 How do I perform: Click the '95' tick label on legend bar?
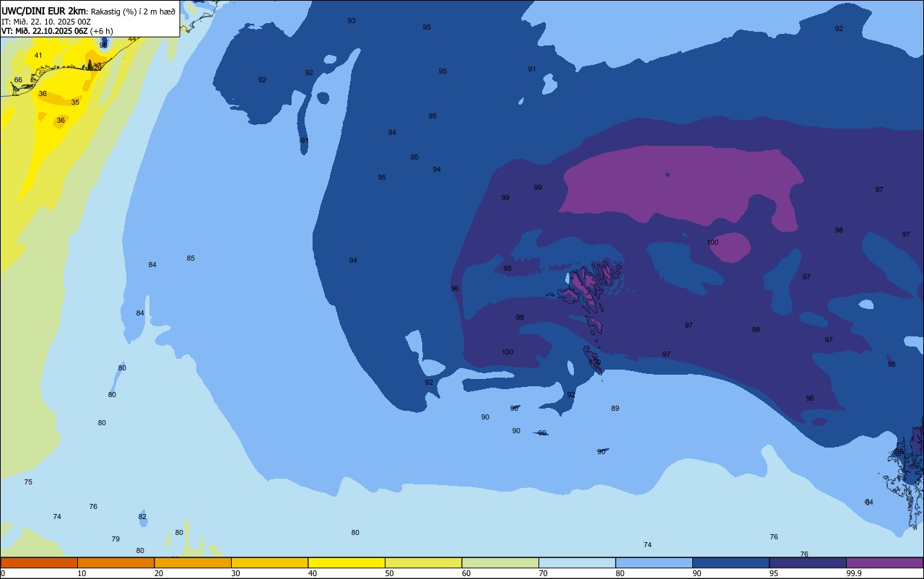pos(774,573)
